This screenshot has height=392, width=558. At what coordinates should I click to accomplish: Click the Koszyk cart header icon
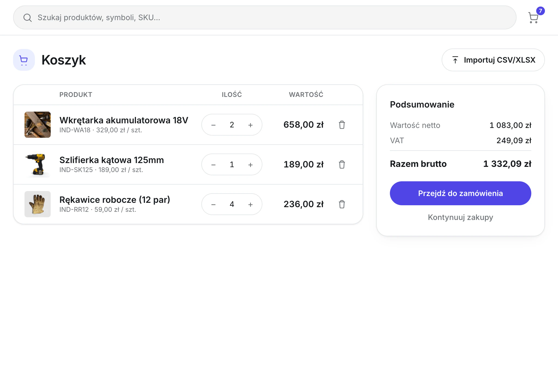(24, 60)
